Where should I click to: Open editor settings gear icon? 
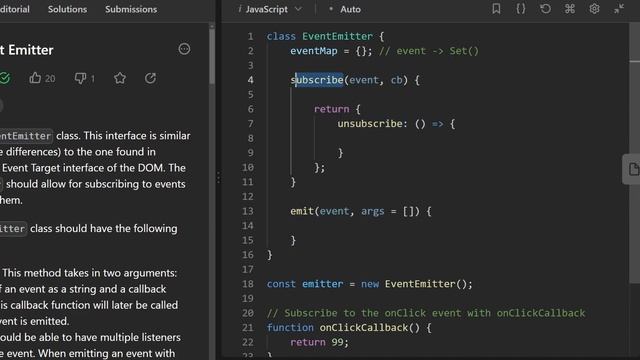(x=594, y=9)
